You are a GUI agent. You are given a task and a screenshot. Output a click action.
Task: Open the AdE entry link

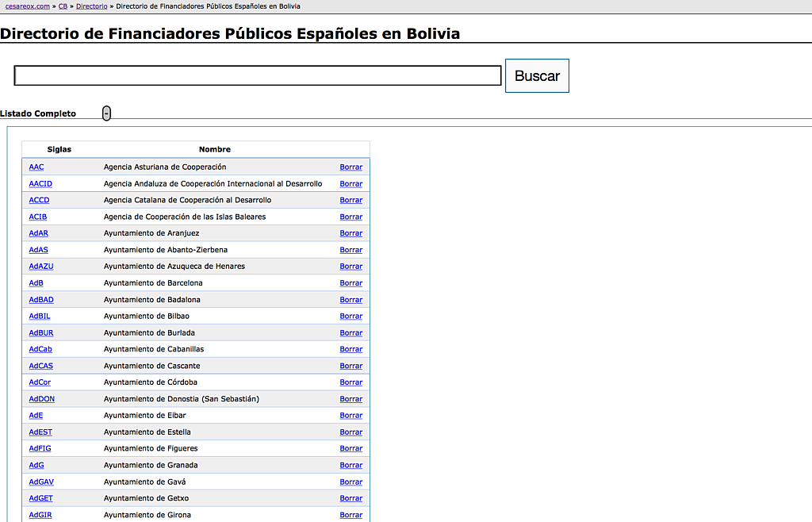point(36,416)
